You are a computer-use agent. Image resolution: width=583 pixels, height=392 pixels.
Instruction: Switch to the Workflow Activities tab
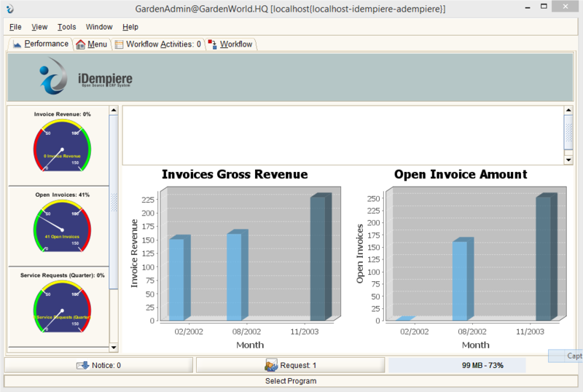click(163, 44)
